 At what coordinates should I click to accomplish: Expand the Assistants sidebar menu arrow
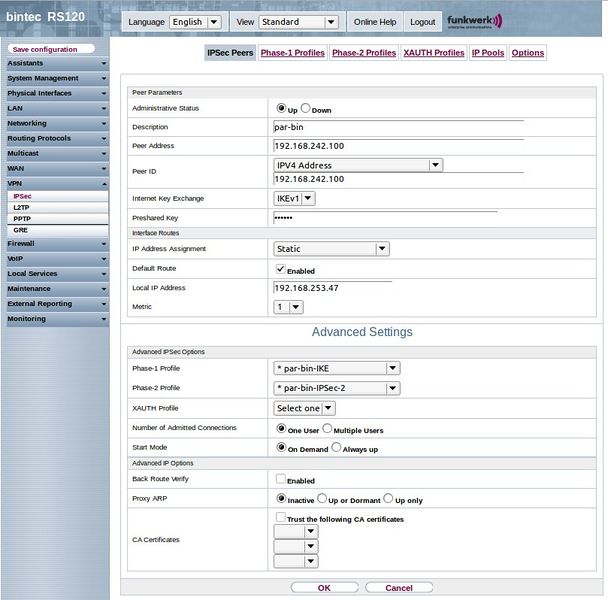click(104, 63)
